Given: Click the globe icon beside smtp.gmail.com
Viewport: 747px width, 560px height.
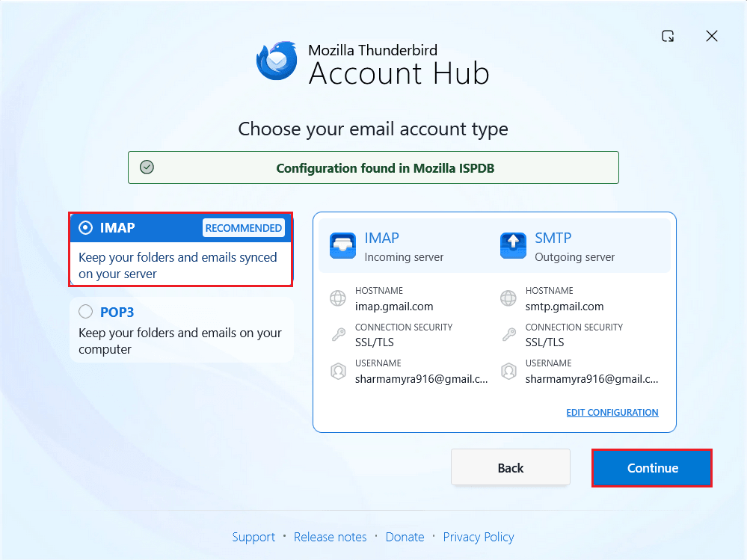Looking at the screenshot, I should coord(508,298).
